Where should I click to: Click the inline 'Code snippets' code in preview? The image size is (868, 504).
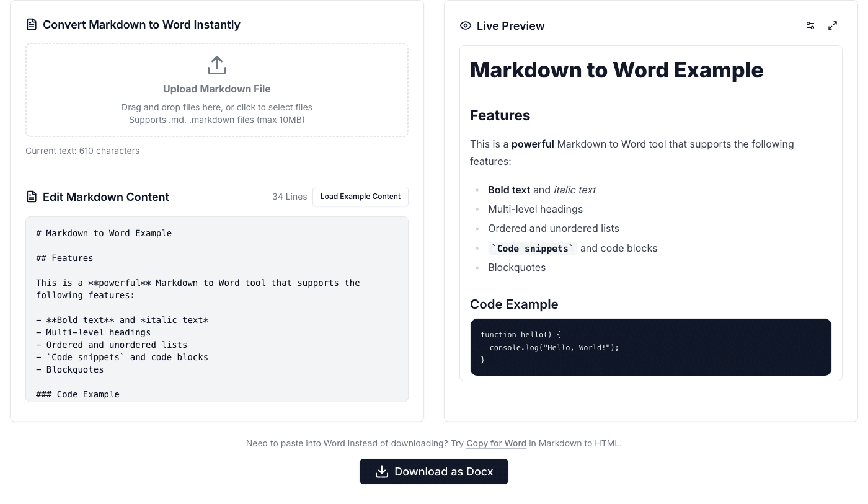pyautogui.click(x=533, y=248)
